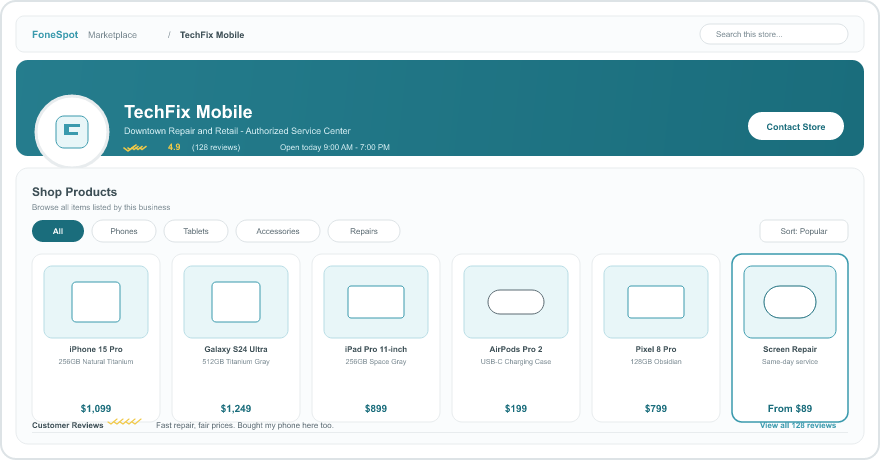Select the All filter tab

click(x=58, y=231)
